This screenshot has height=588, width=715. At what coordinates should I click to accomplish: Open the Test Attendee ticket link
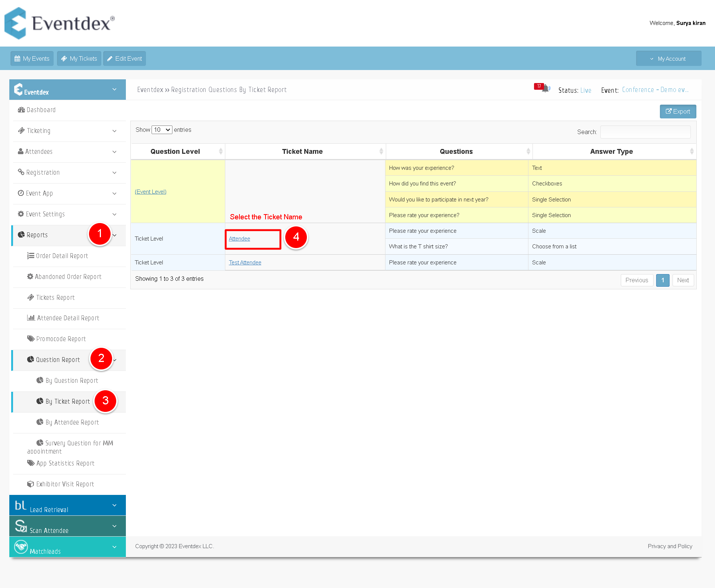(x=245, y=263)
